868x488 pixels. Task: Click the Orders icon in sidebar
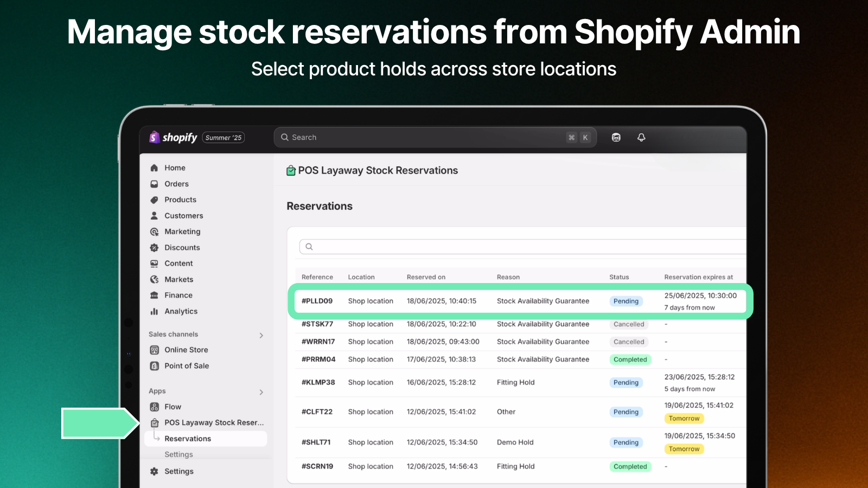pyautogui.click(x=154, y=184)
